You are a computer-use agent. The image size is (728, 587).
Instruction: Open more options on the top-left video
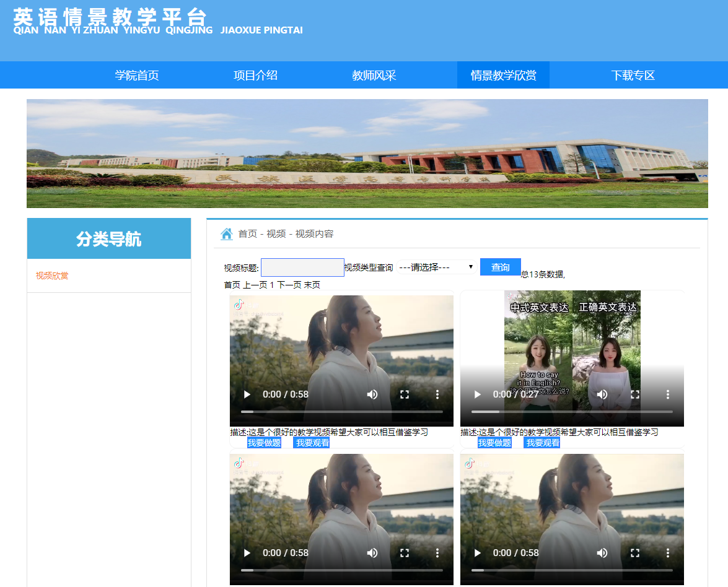pos(437,394)
